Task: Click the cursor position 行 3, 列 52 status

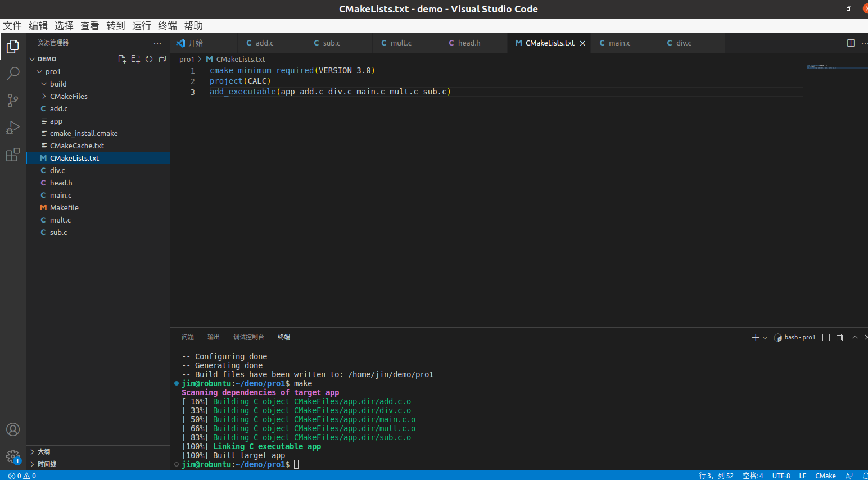Action: [716, 476]
